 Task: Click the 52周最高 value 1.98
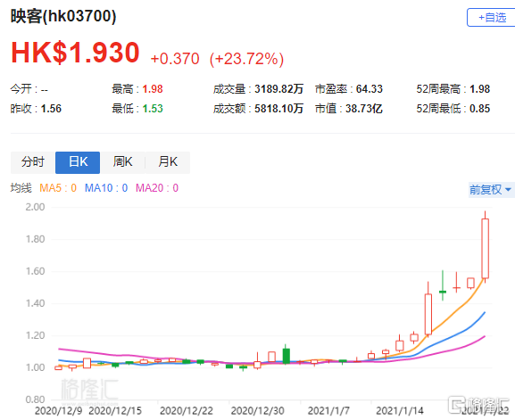[x=479, y=89]
